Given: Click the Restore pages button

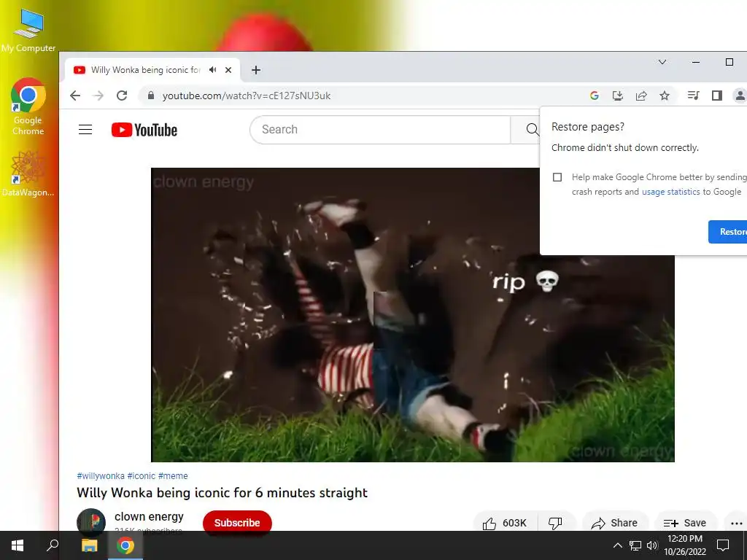Looking at the screenshot, I should pyautogui.click(x=727, y=232).
